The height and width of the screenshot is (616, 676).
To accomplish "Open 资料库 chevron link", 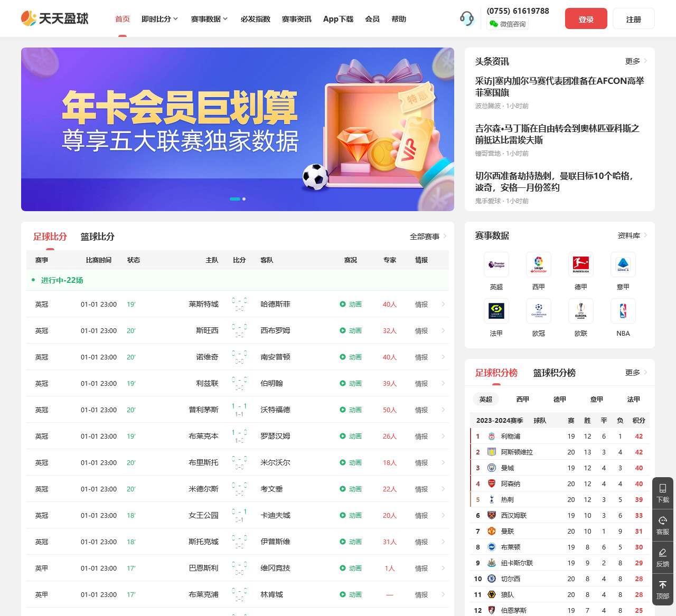I will 632,235.
